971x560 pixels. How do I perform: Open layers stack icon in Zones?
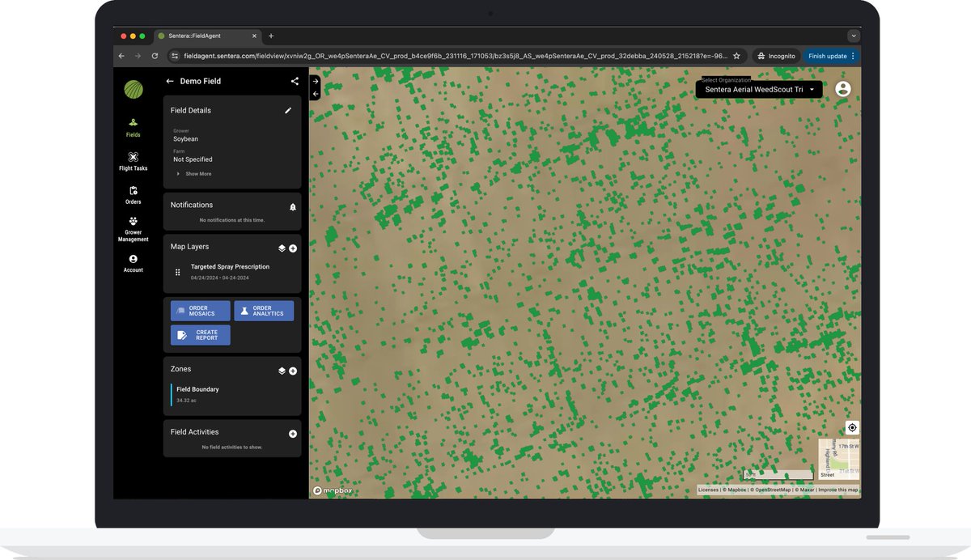[282, 371]
